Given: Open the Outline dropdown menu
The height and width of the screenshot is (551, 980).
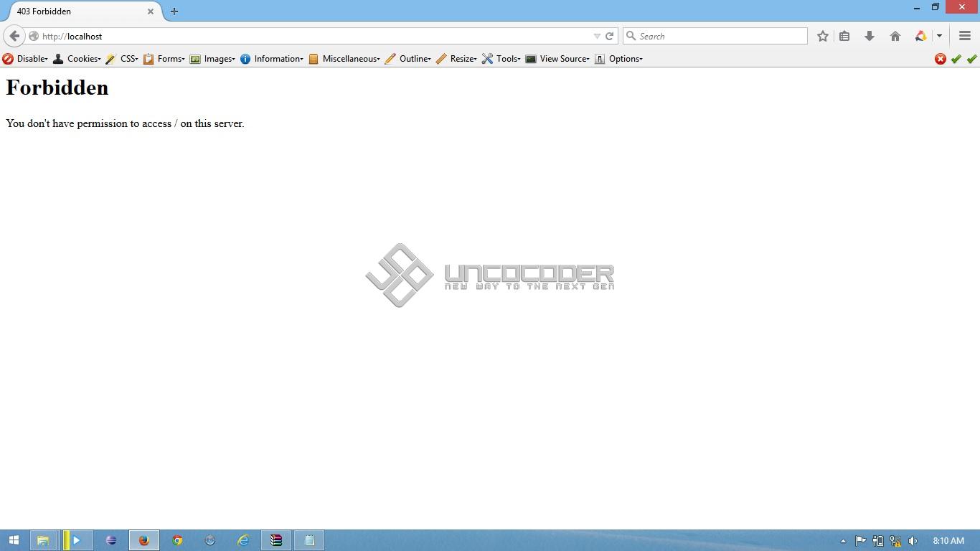Looking at the screenshot, I should 408,59.
